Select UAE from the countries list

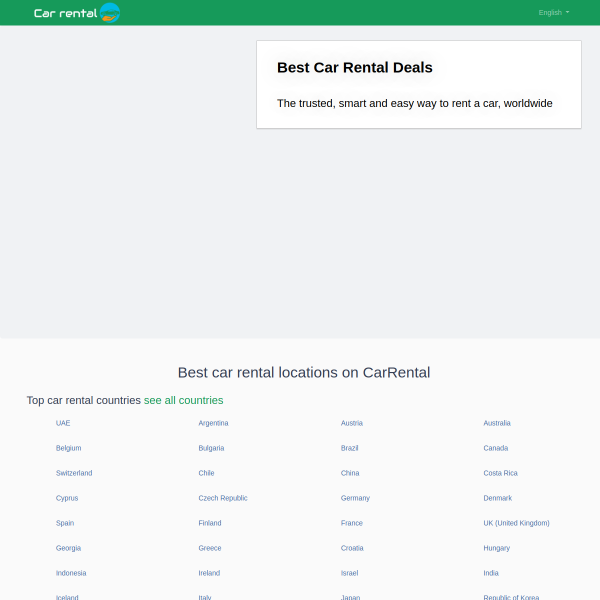(x=63, y=423)
